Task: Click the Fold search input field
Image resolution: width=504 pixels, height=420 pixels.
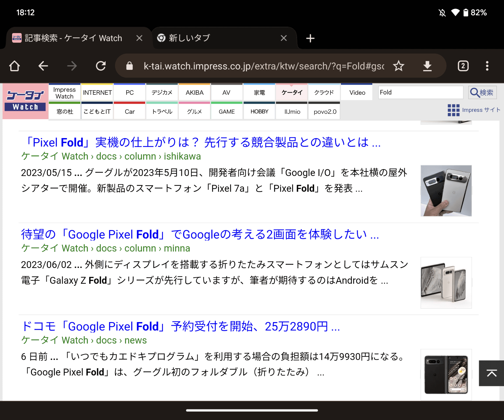Action: [420, 92]
